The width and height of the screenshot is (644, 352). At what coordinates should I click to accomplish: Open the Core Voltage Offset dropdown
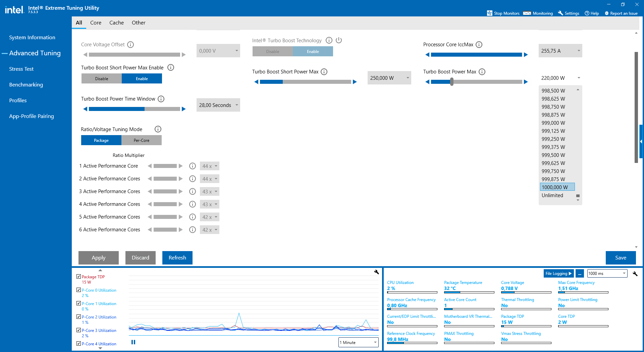(x=218, y=51)
